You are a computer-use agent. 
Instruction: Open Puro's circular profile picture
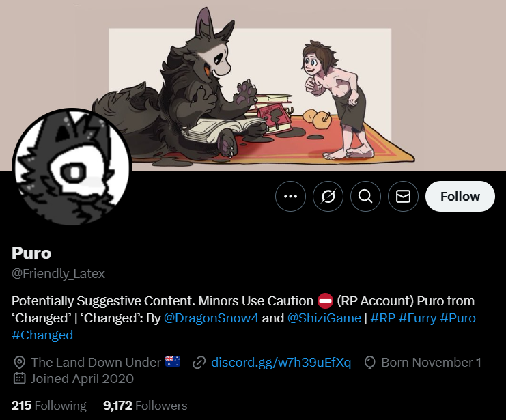[x=72, y=167]
